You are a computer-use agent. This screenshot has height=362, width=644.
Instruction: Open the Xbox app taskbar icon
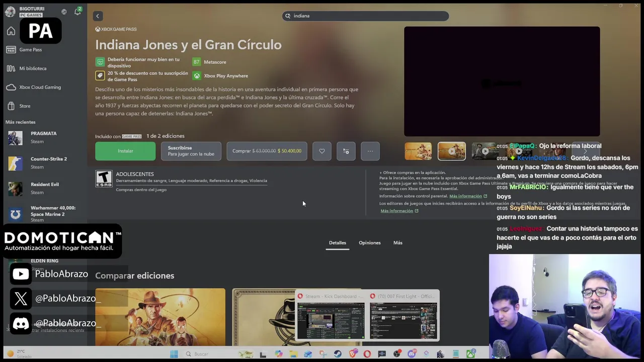coord(471,354)
